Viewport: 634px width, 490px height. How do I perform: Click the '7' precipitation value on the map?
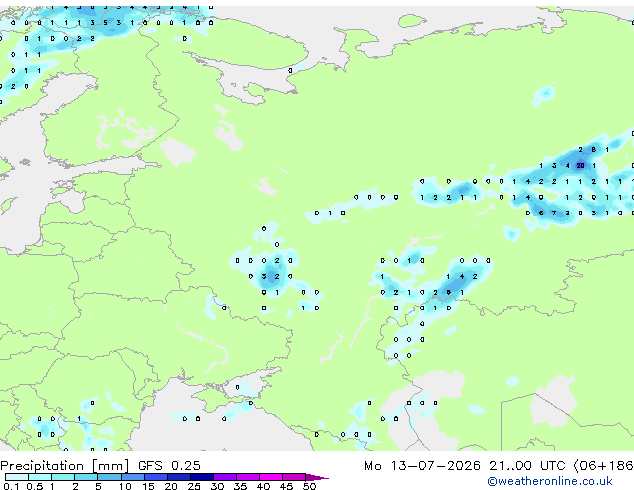(554, 213)
